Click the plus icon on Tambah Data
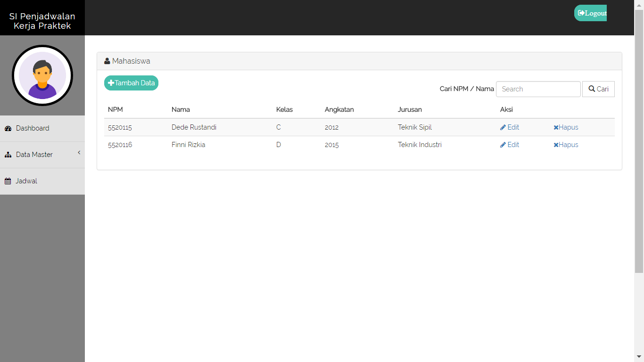644x362 pixels. [111, 83]
